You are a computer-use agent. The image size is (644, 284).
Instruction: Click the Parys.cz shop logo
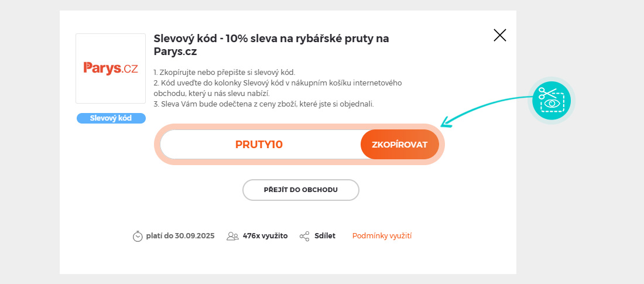pyautogui.click(x=111, y=69)
